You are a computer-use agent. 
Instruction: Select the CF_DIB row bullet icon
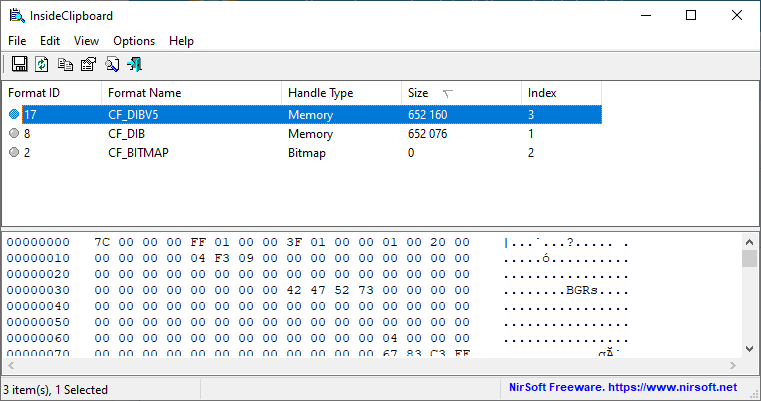pyautogui.click(x=14, y=133)
